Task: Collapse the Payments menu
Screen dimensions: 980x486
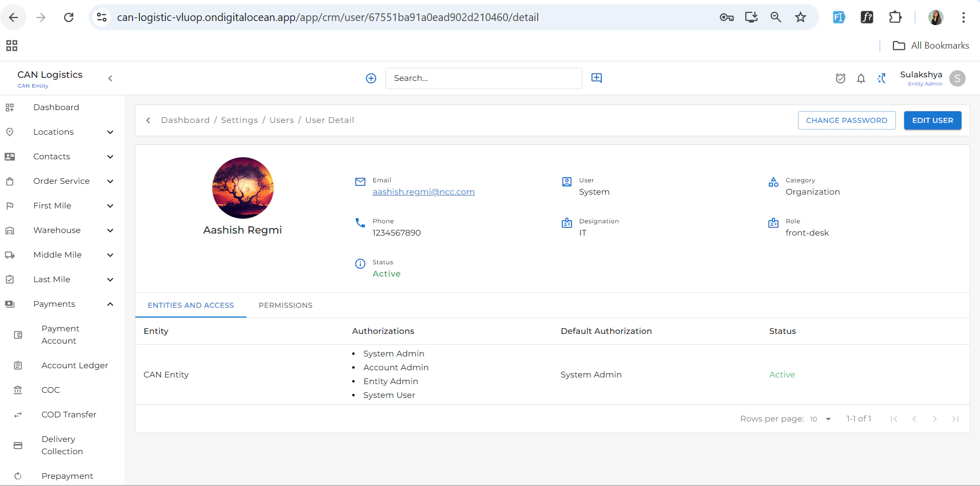Action: (110, 304)
